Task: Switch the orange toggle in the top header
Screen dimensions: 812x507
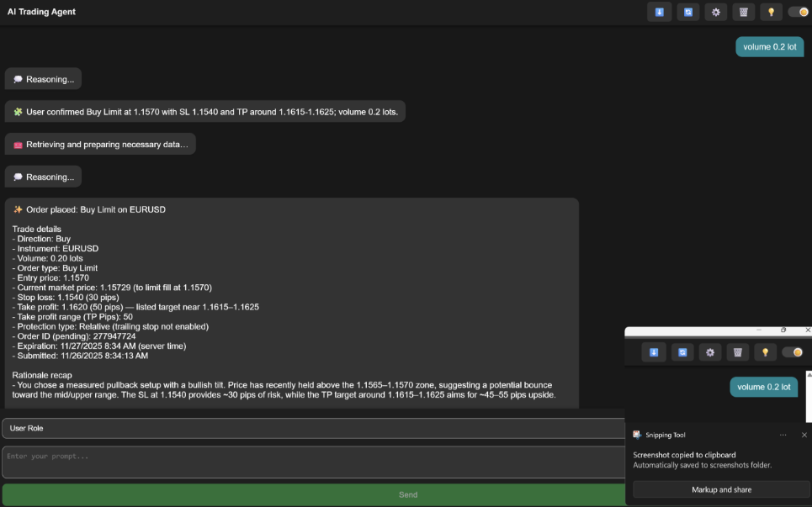Action: tap(798, 12)
